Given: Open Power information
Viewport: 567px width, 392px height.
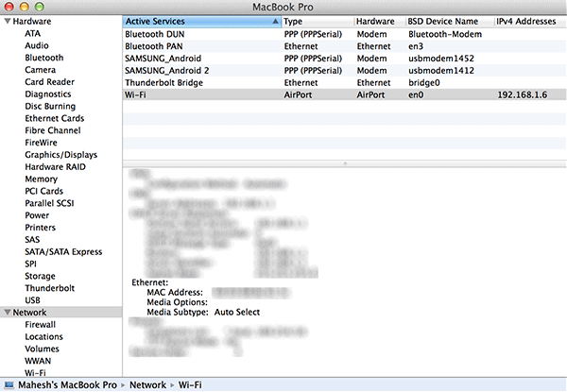Looking at the screenshot, I should coord(37,215).
